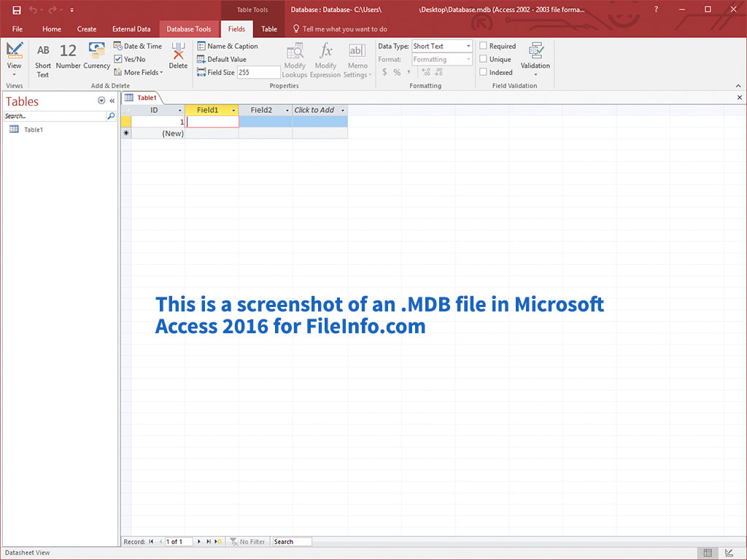Click Decrease Decimals icon

coord(438,72)
